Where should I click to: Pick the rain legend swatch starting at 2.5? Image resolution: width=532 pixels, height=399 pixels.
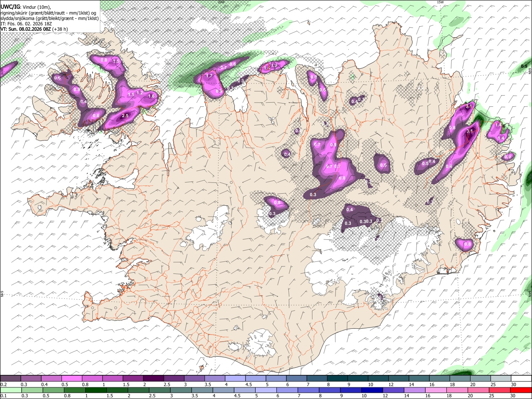click(159, 390)
